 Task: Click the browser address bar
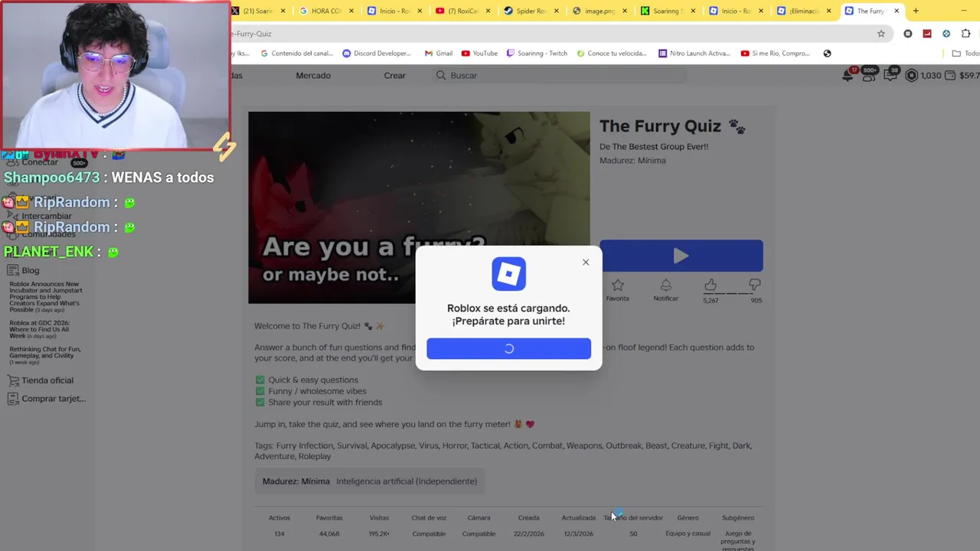coord(551,34)
